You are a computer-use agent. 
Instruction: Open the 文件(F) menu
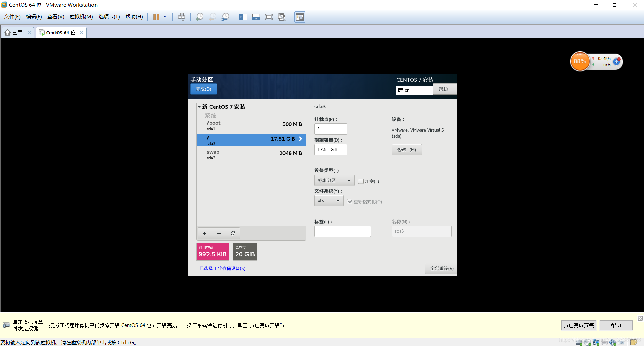12,17
